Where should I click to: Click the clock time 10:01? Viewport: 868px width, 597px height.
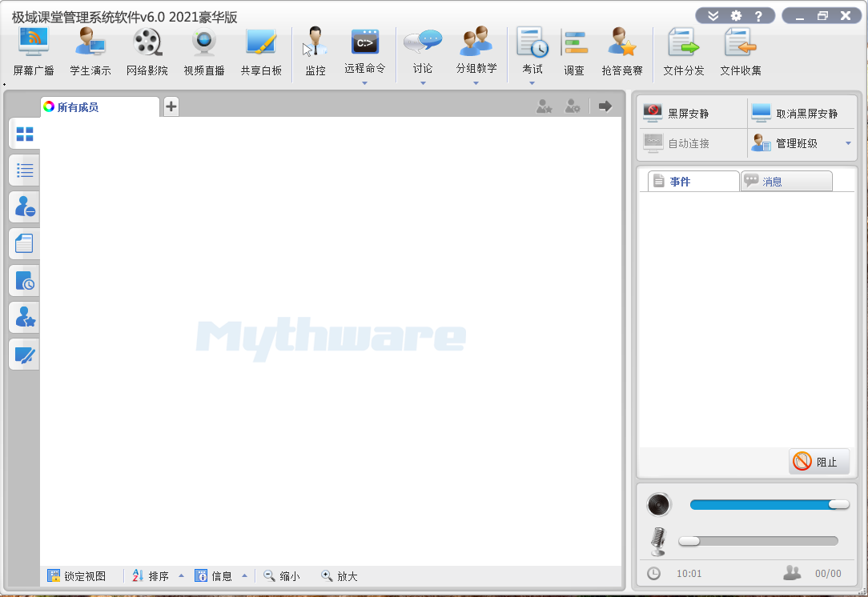pos(689,574)
